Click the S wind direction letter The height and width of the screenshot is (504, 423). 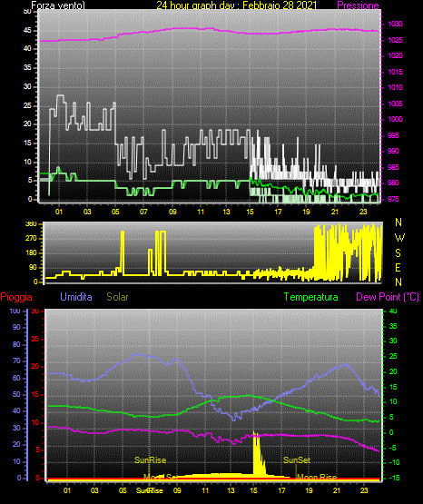point(398,253)
